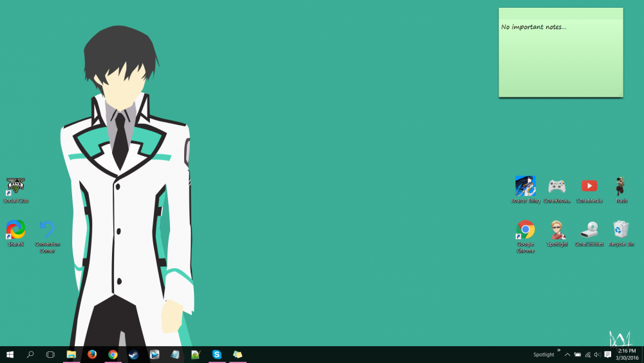Viewport: 644px width, 363px height.
Task: Open the volume control in tray
Action: (597, 355)
